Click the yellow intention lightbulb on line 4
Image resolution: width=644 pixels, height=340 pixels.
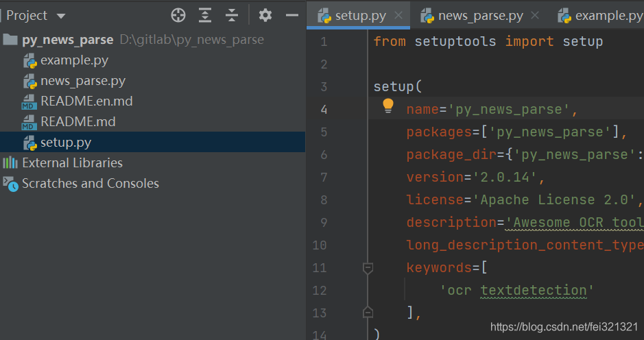(x=388, y=106)
